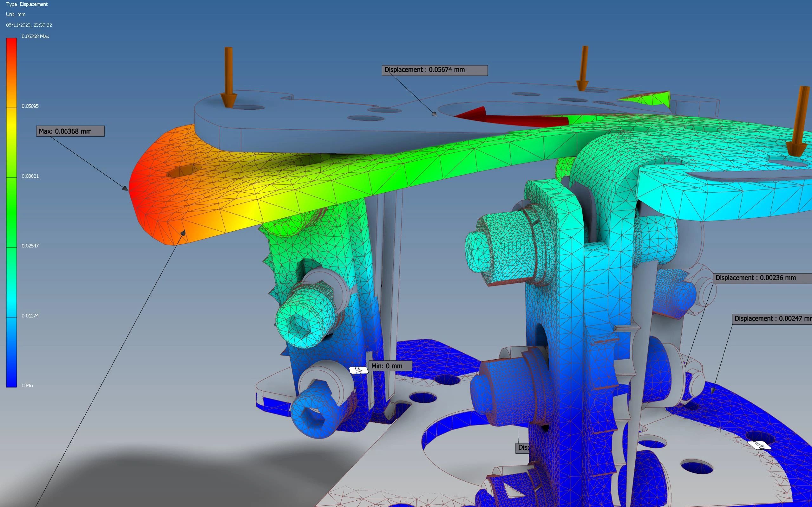Click the white constraint glyph on the base plate
The width and height of the screenshot is (812, 507).
759,445
